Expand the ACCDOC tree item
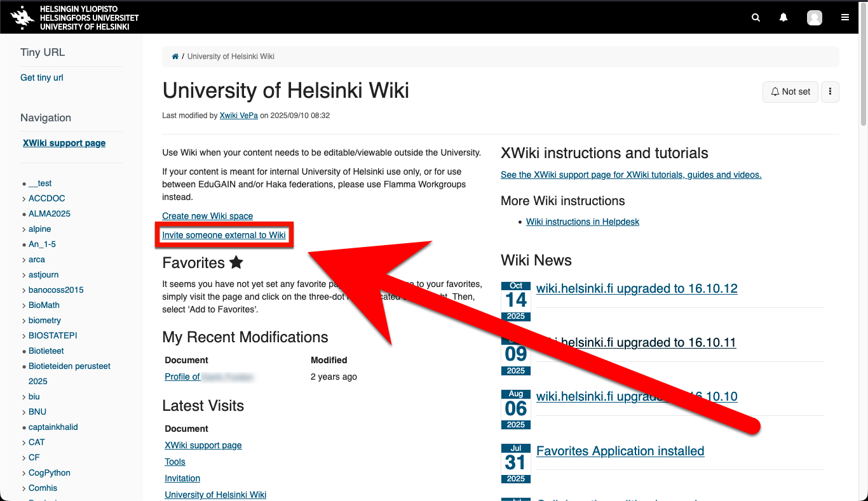The height and width of the screenshot is (501, 868). pos(24,199)
